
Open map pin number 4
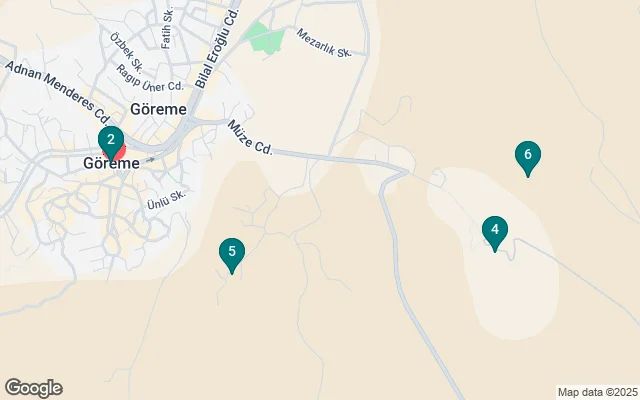[495, 233]
